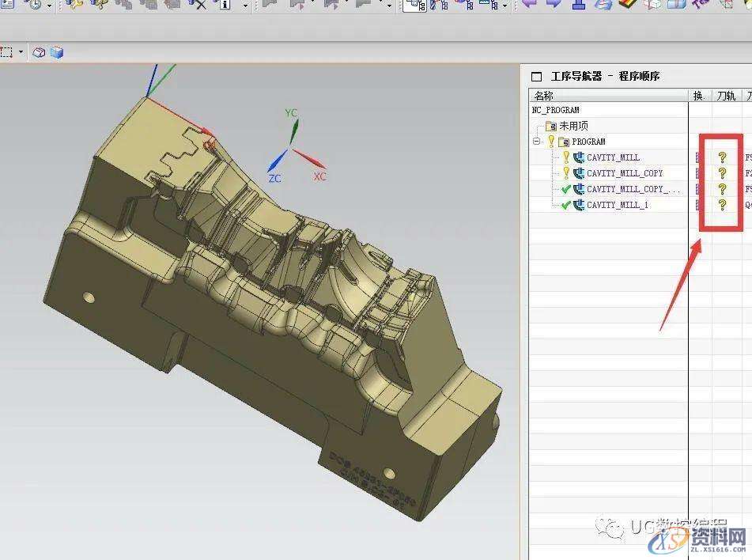The height and width of the screenshot is (560, 752).
Task: Collapse the PROGRAM tree node
Action: pos(538,142)
